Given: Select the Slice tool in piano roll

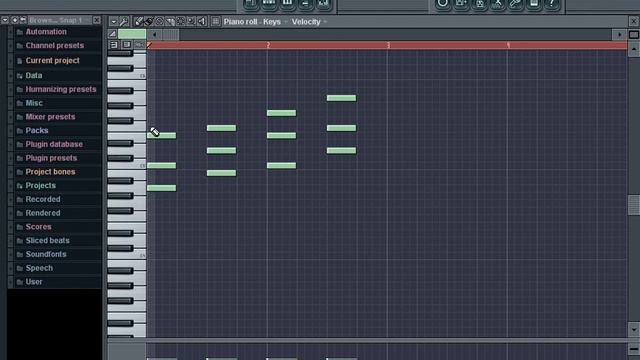Looking at the screenshot, I should tap(170, 21).
